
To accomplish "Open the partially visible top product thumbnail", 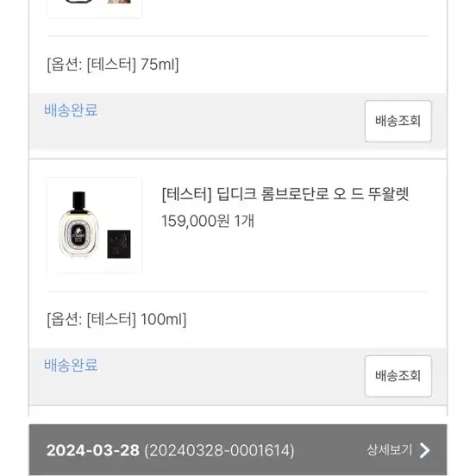I will 95,9.
